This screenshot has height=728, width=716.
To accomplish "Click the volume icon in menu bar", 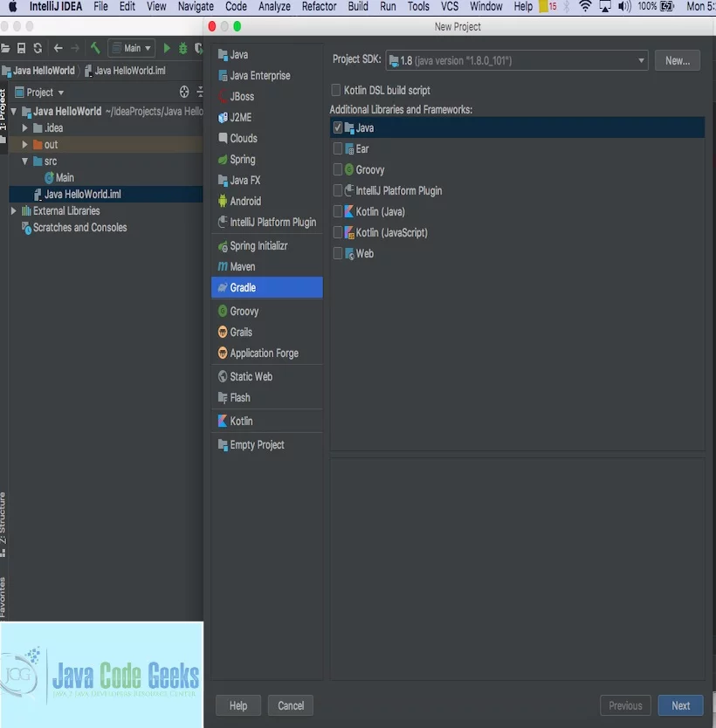I will click(624, 6).
